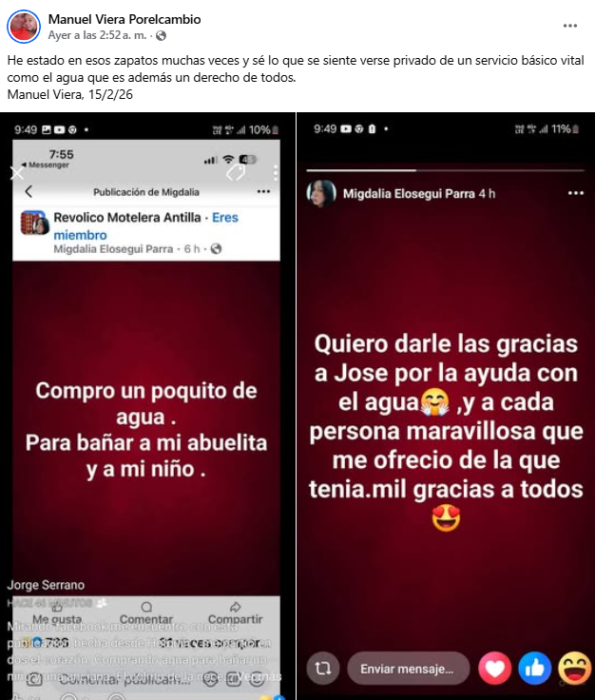This screenshot has width=595, height=700.
Task: Open Manuel Viera Porelcambio profile name link
Action: 125,19
